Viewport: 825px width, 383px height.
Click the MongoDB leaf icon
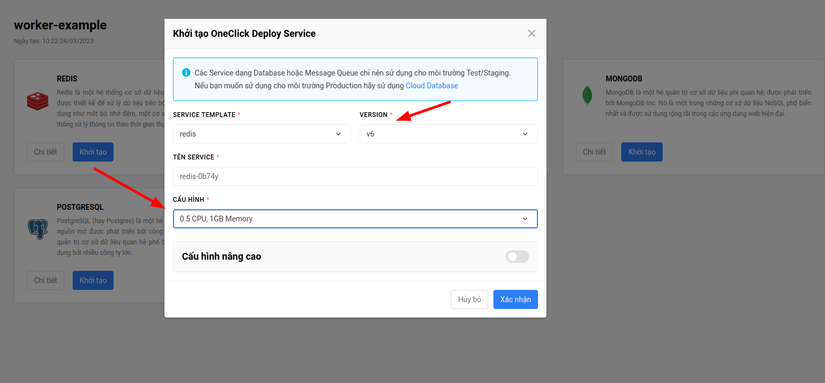click(587, 95)
